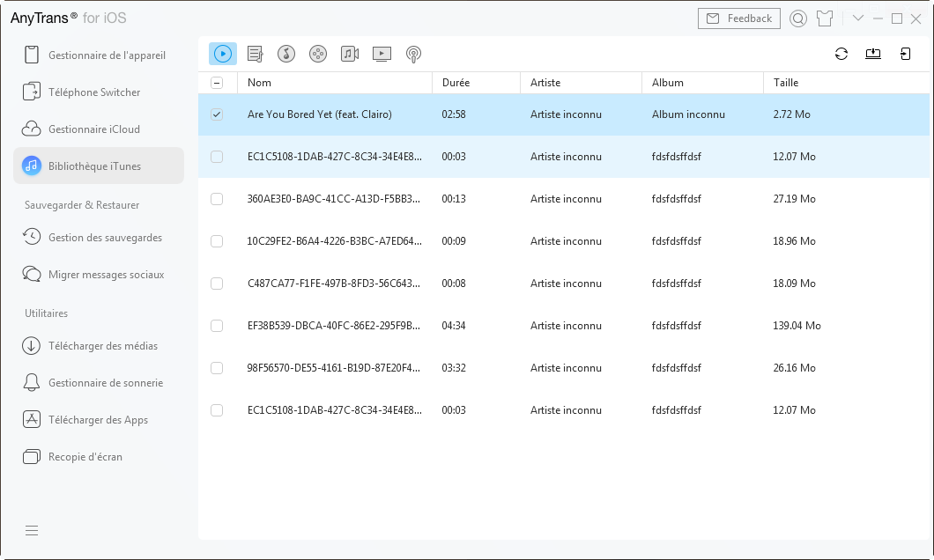Open the Podcasts category icon
Screen dimensions: 934x560
click(x=413, y=54)
